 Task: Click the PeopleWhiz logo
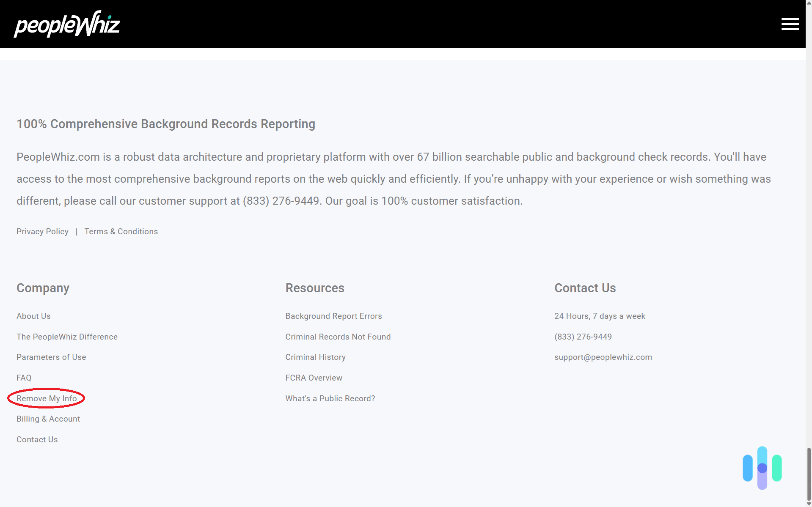tap(67, 24)
